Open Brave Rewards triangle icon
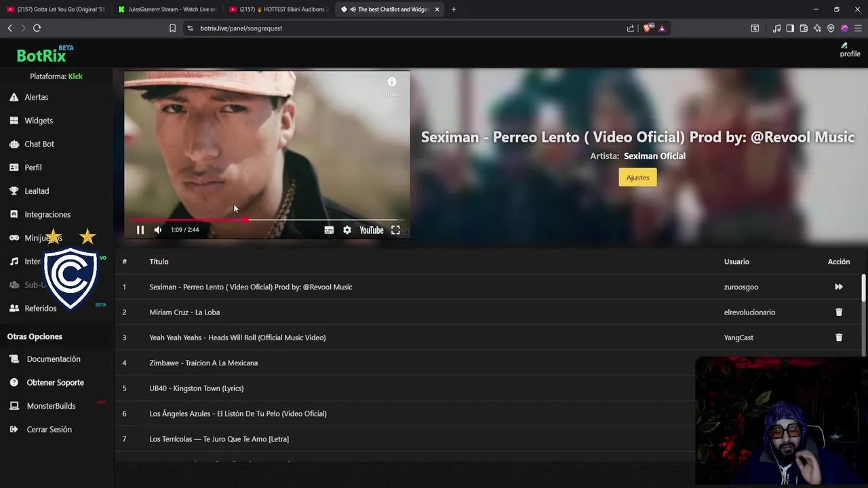This screenshot has width=868, height=488. pyautogui.click(x=662, y=28)
